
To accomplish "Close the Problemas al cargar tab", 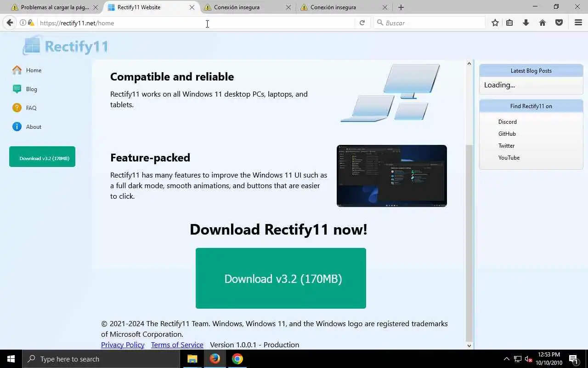I will 96,7.
